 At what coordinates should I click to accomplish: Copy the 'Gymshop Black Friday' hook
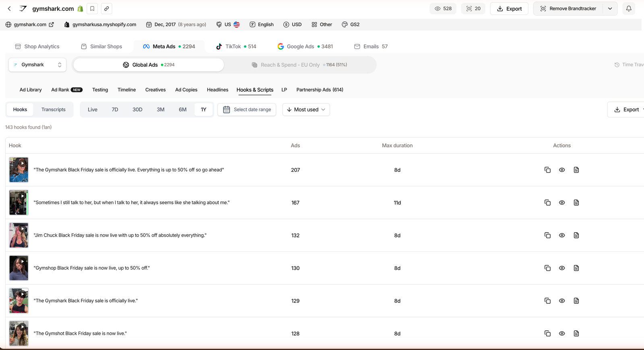click(x=547, y=268)
